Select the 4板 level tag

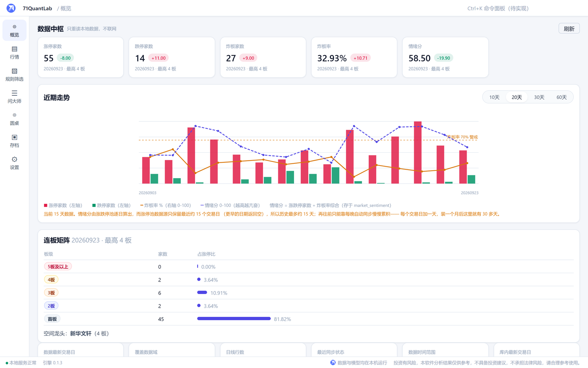(x=51, y=280)
